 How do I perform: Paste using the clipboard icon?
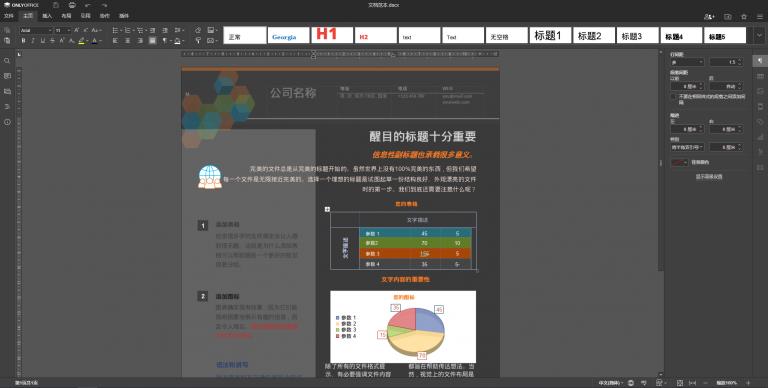[7, 41]
